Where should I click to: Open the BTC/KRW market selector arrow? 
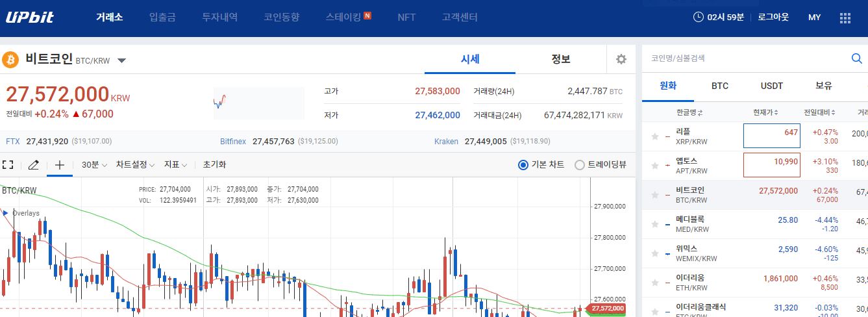121,61
